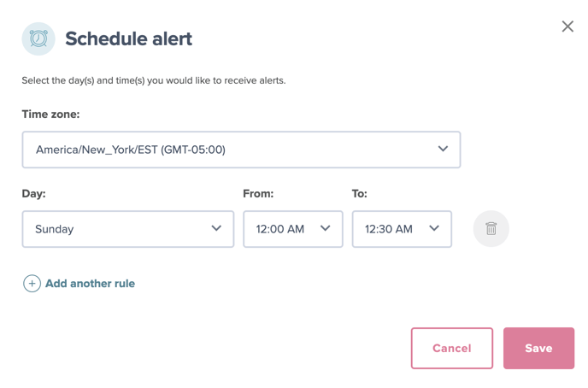
Task: Open the America/New_York/EST time zone selector
Action: point(241,150)
